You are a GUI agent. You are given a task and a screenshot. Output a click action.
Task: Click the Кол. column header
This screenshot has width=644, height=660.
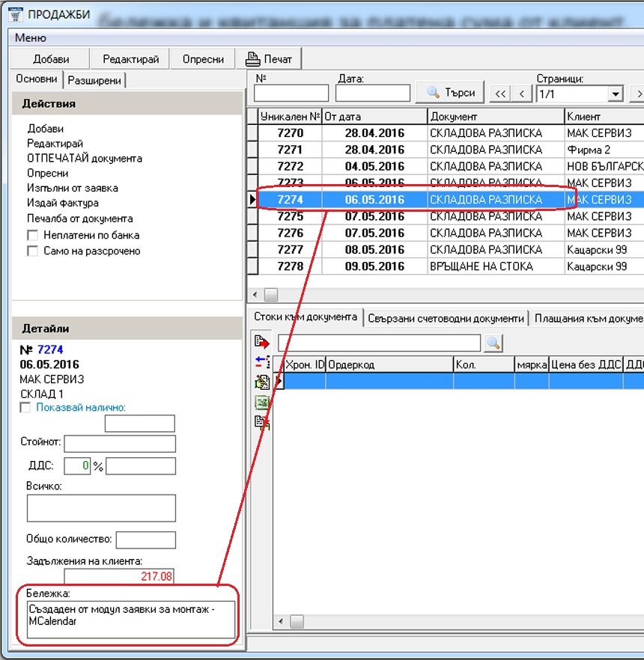click(484, 364)
